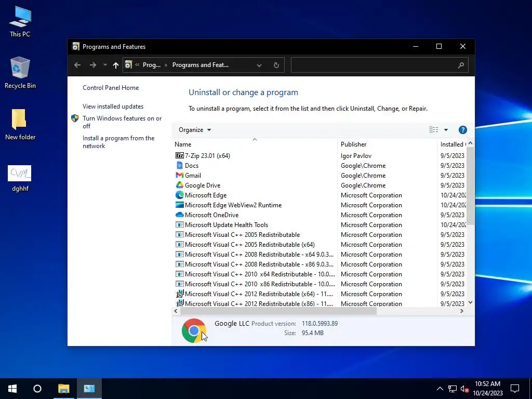Click Turn Windows features on or off
The width and height of the screenshot is (532, 399).
pos(122,122)
